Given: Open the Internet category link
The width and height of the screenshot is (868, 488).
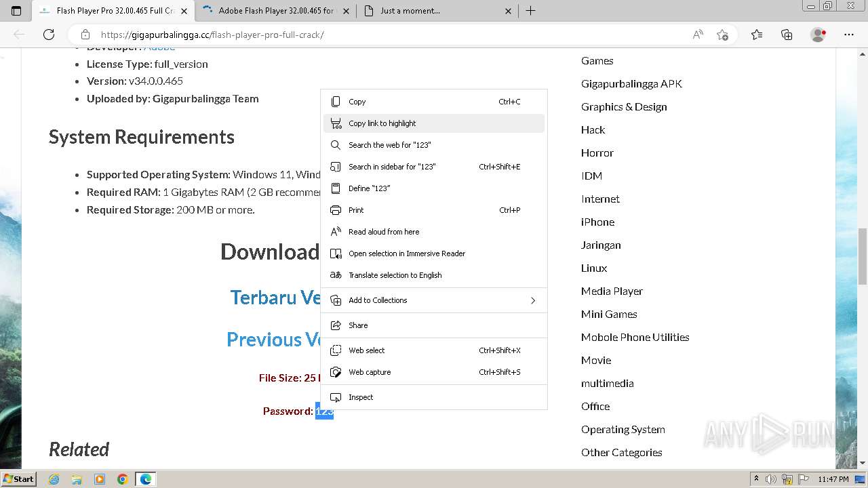Looking at the screenshot, I should (x=600, y=199).
